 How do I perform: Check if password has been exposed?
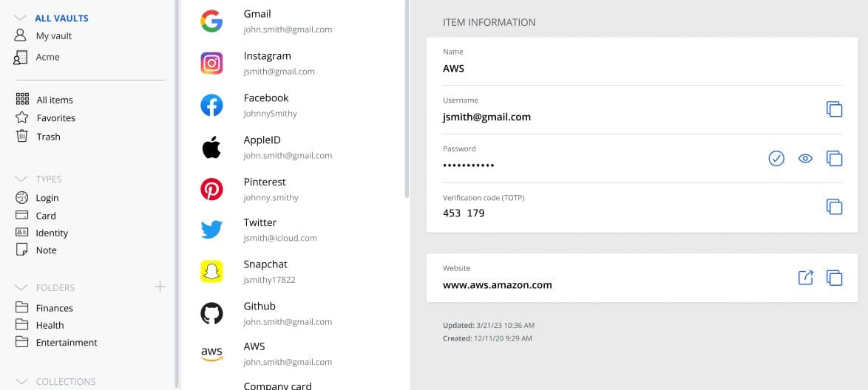point(776,159)
